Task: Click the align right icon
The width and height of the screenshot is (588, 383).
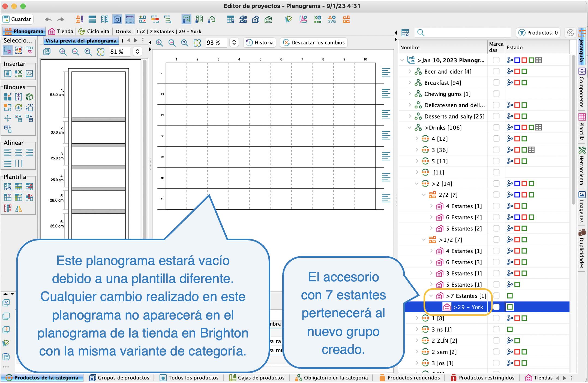Action: (29, 153)
